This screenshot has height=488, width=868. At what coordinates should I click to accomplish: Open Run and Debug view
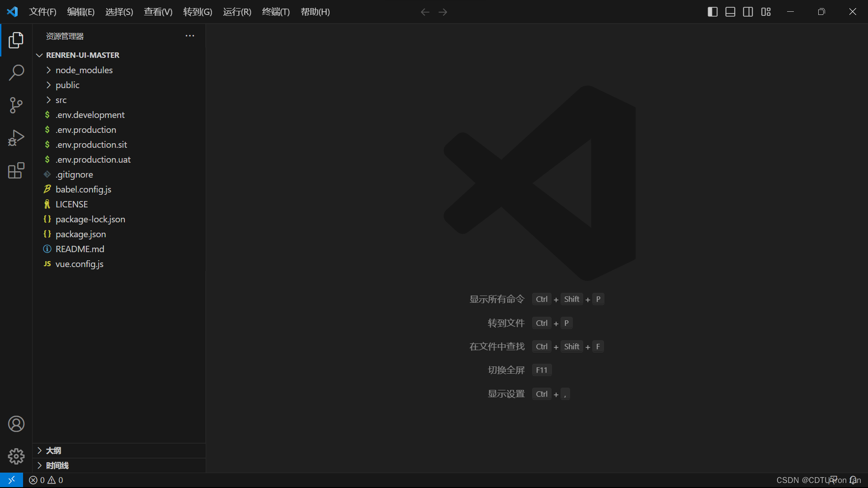[x=16, y=138]
